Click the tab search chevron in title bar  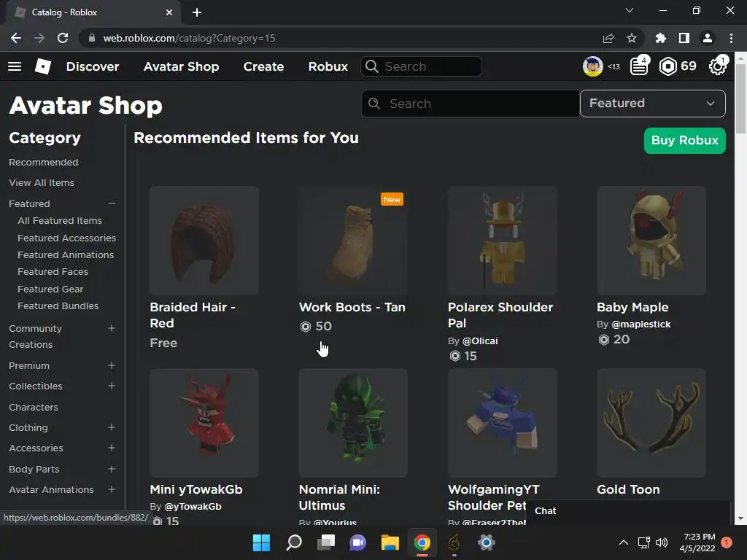click(x=630, y=10)
